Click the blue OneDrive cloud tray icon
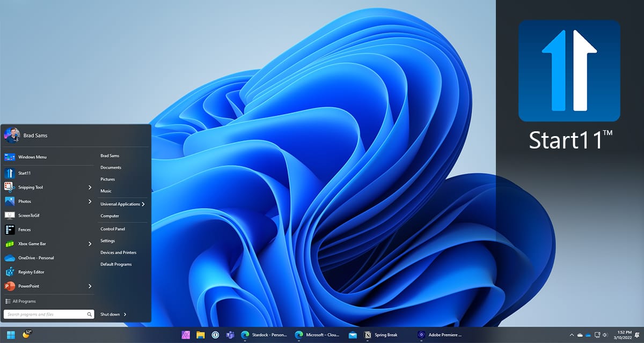 [588, 335]
